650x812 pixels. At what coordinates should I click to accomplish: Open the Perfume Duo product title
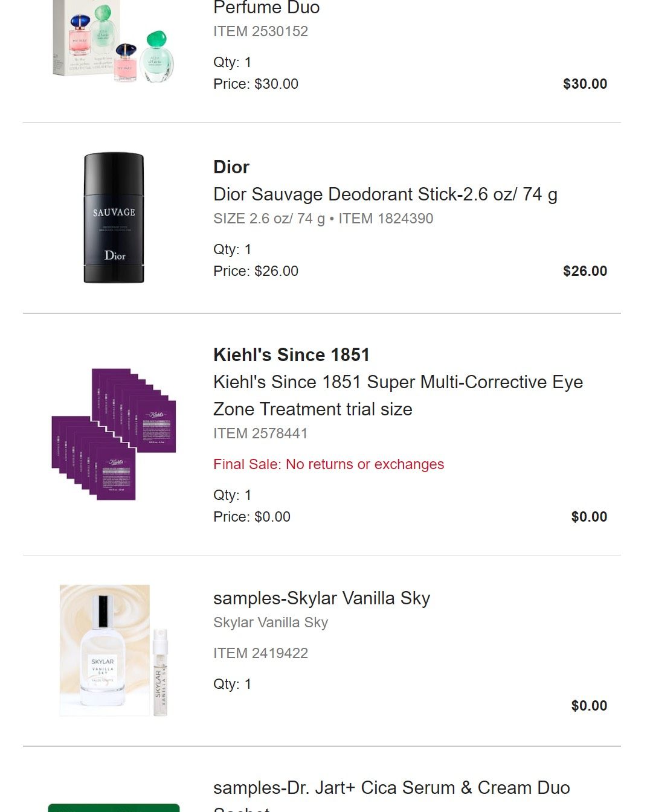(x=266, y=8)
